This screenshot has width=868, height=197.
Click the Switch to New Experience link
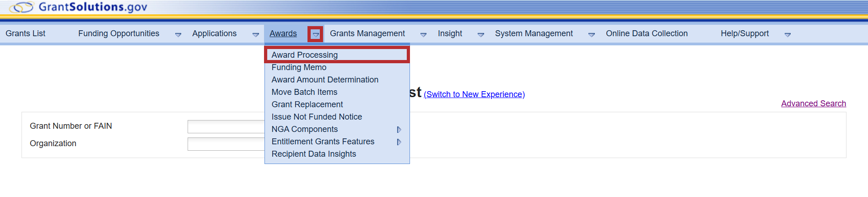click(474, 94)
